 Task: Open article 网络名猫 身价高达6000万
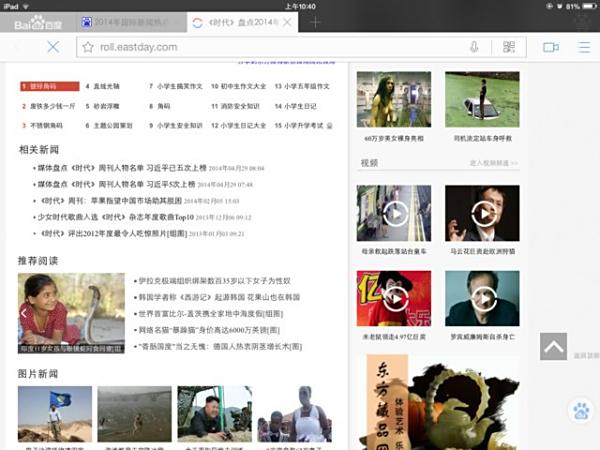tap(209, 330)
